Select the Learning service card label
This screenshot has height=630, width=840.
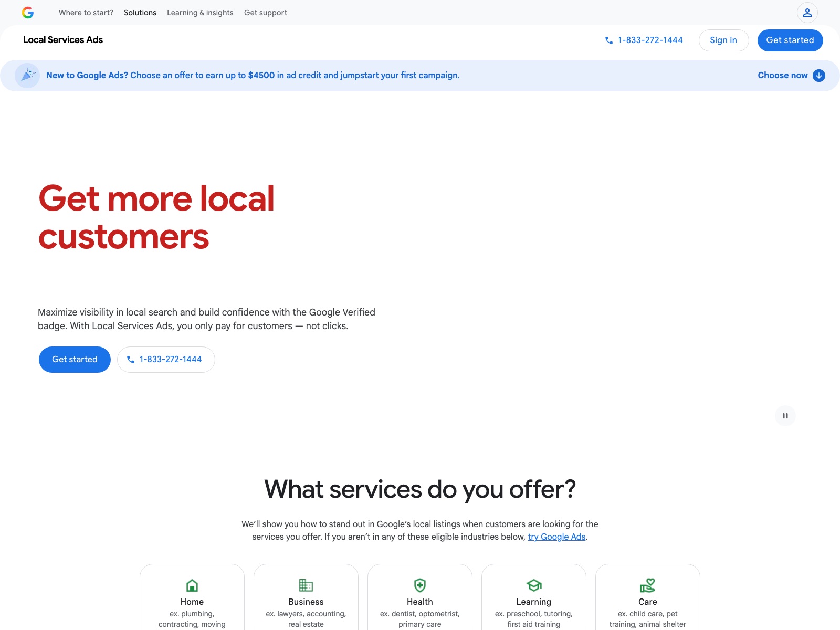pyautogui.click(x=534, y=602)
